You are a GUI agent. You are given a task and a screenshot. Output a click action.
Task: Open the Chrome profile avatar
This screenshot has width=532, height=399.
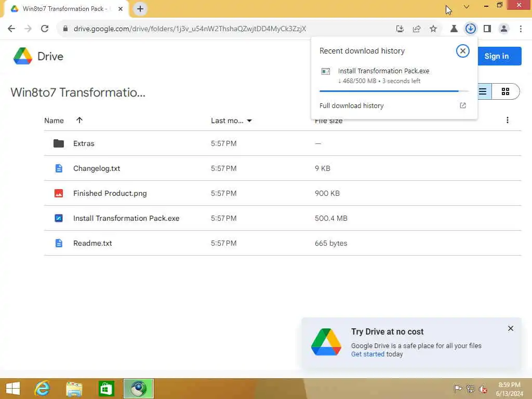pyautogui.click(x=504, y=29)
